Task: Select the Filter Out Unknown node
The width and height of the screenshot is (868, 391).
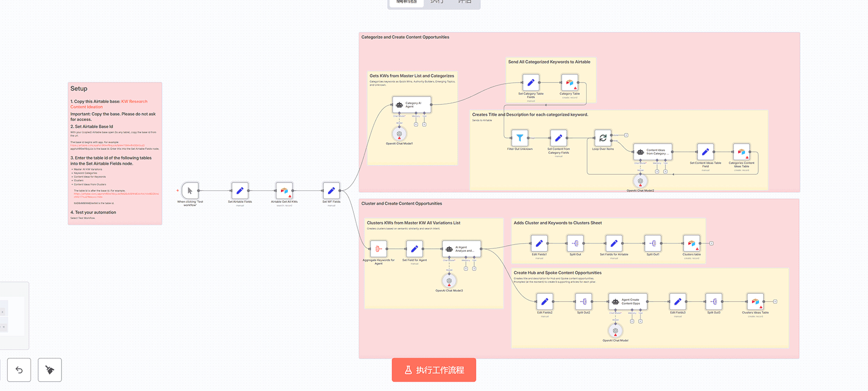Action: coord(520,138)
